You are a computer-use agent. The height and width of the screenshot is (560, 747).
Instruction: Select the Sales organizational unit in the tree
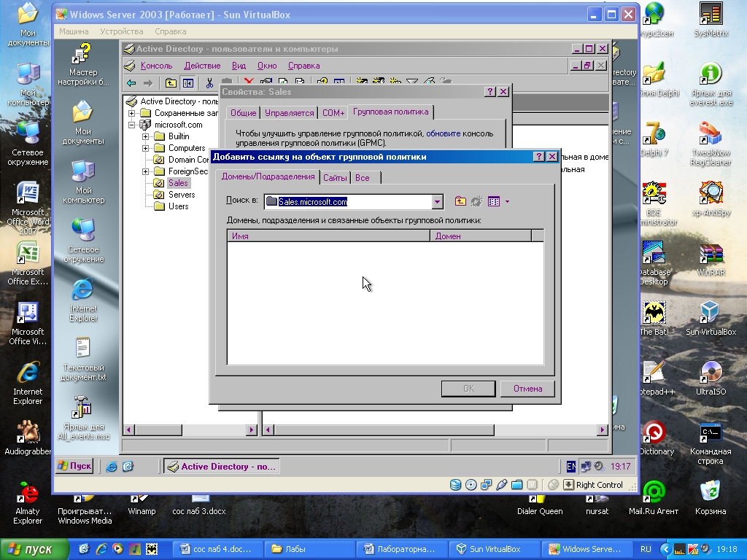coord(178,183)
